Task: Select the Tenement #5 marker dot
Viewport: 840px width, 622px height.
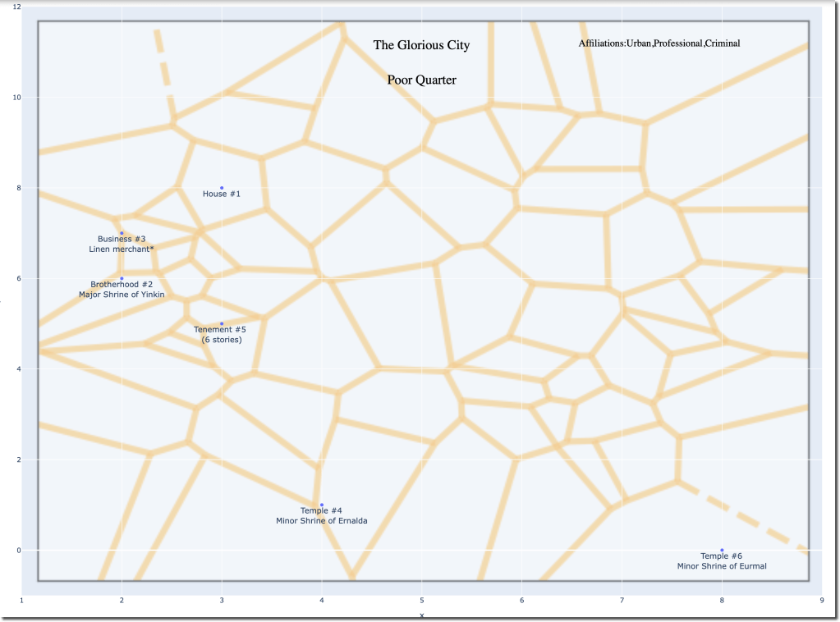Action: click(x=222, y=323)
